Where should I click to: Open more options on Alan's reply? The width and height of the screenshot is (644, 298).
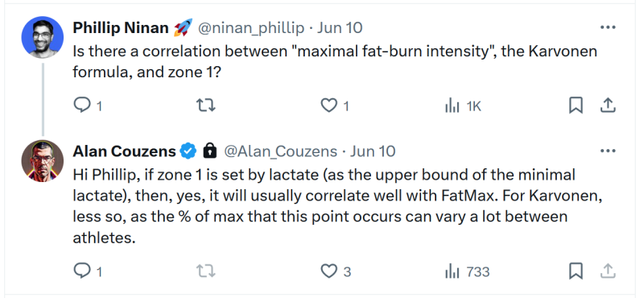pyautogui.click(x=608, y=151)
